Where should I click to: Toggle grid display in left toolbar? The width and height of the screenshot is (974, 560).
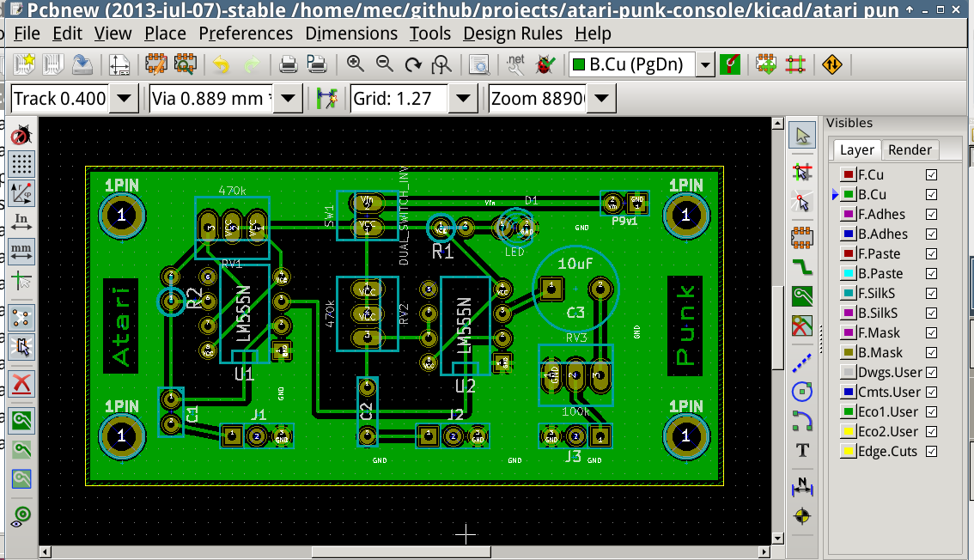21,164
